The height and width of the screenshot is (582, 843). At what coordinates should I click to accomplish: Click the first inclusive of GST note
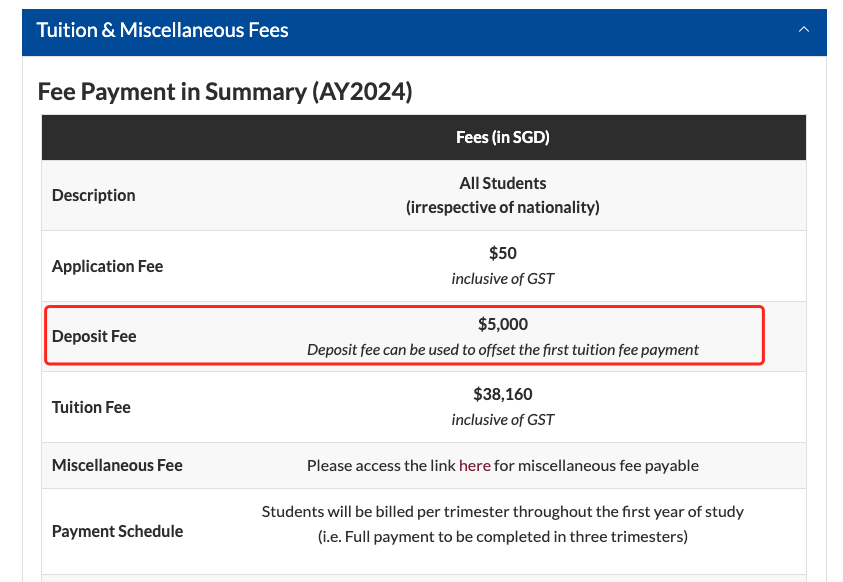503,278
